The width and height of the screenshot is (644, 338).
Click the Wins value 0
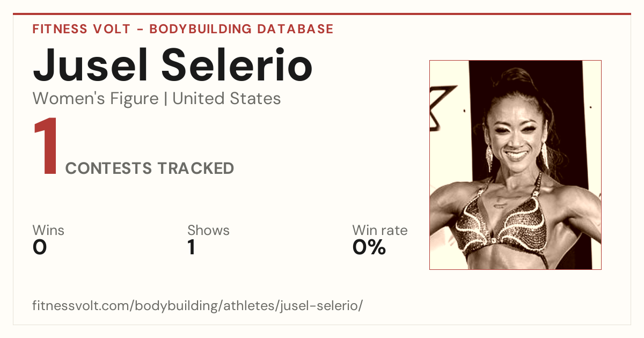click(x=40, y=247)
